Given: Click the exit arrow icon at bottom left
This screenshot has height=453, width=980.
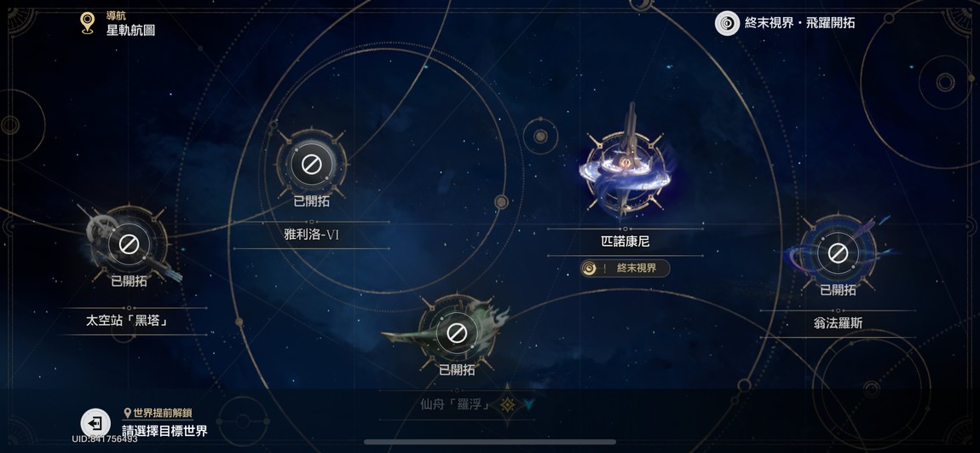Looking at the screenshot, I should (x=95, y=423).
